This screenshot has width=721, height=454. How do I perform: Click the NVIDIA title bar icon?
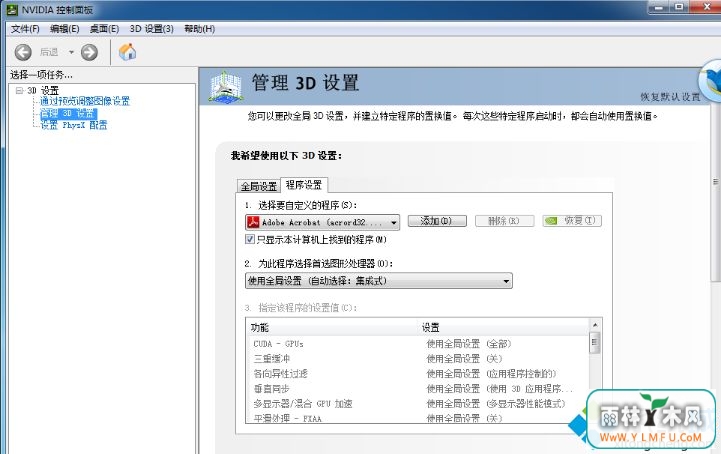[x=12, y=9]
